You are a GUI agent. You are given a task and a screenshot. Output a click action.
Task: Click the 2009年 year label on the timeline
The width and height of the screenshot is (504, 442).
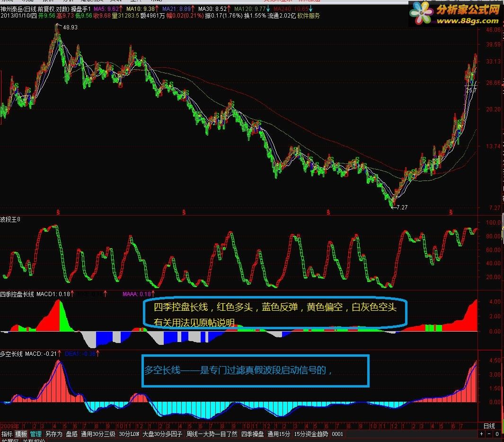[9, 426]
